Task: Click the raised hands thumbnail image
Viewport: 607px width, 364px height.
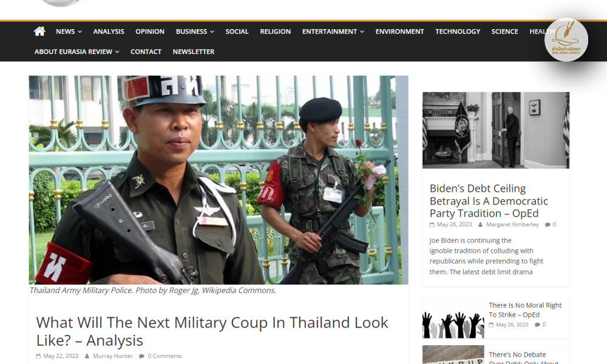Action: [x=453, y=317]
